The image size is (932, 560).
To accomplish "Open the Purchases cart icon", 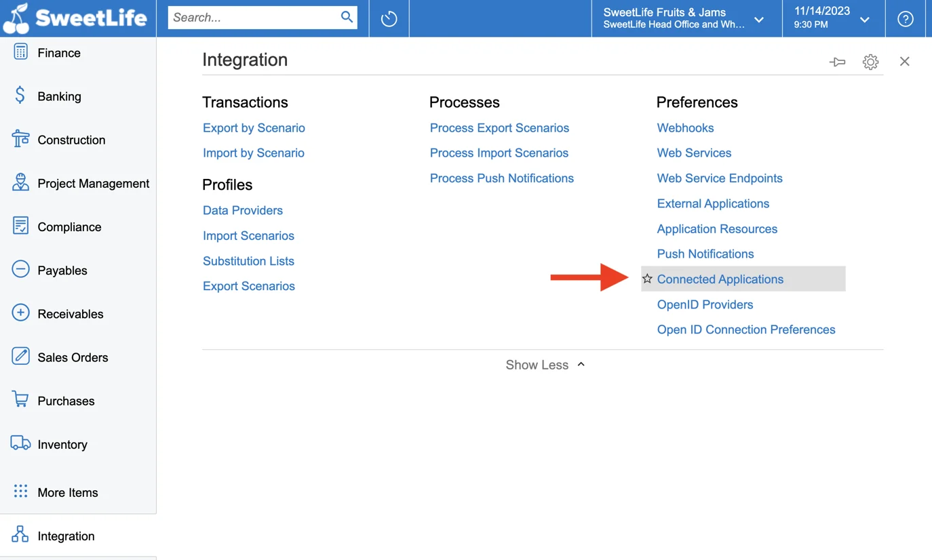I will tap(20, 400).
